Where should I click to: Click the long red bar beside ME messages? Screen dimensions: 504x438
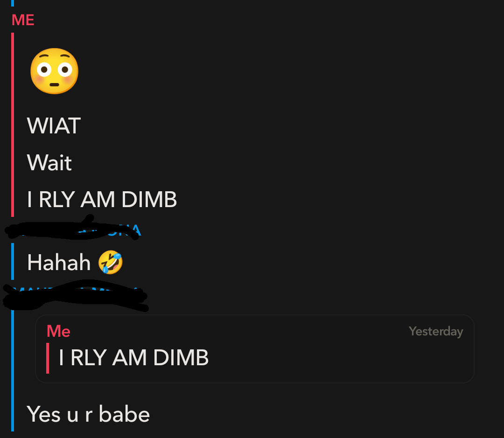(x=13, y=125)
